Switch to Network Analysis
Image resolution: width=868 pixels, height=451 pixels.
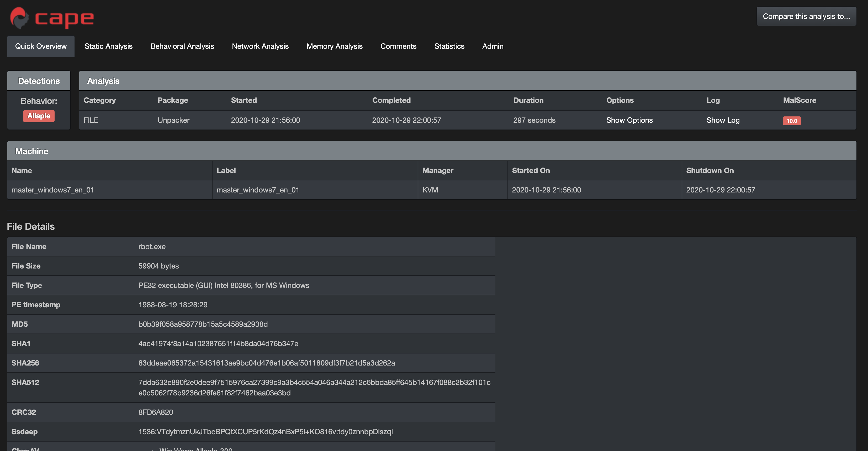pos(260,46)
